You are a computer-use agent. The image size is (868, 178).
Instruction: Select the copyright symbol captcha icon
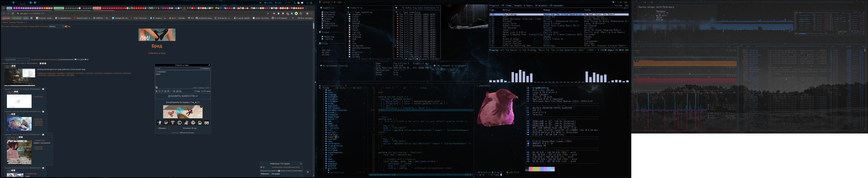(180, 123)
